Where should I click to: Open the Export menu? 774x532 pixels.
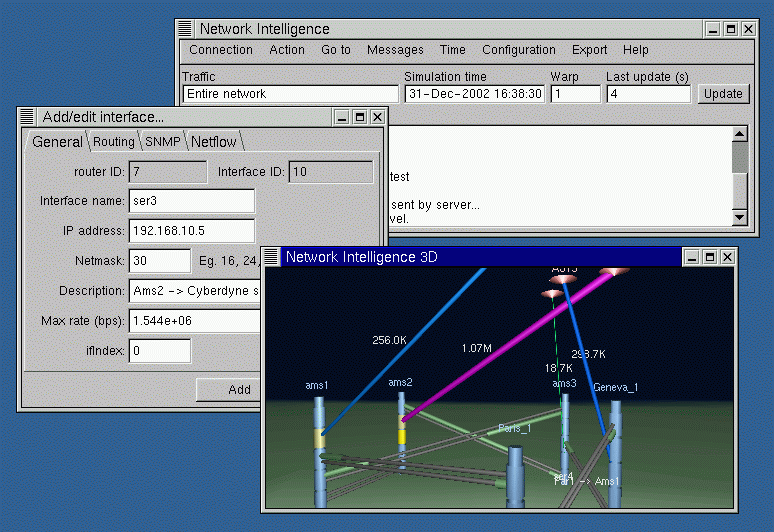click(x=589, y=50)
